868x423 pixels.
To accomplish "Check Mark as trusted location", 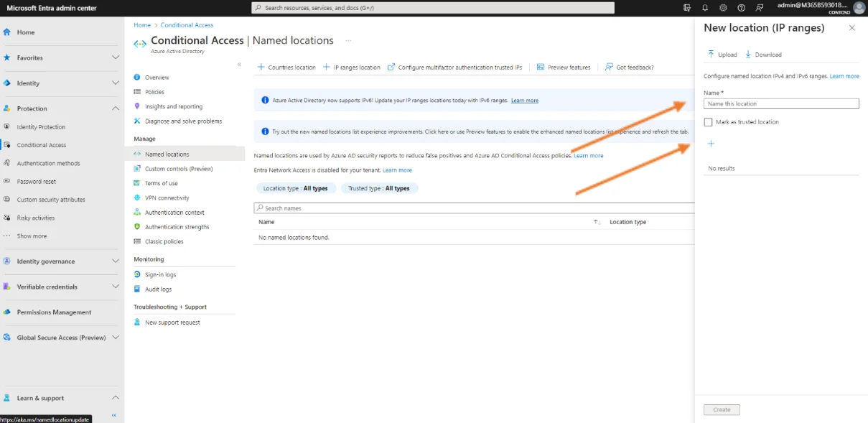I will pyautogui.click(x=709, y=122).
